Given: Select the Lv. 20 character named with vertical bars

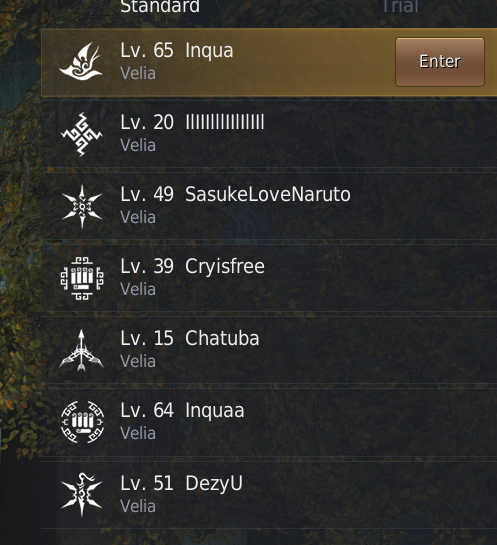Looking at the screenshot, I should click(x=269, y=134).
